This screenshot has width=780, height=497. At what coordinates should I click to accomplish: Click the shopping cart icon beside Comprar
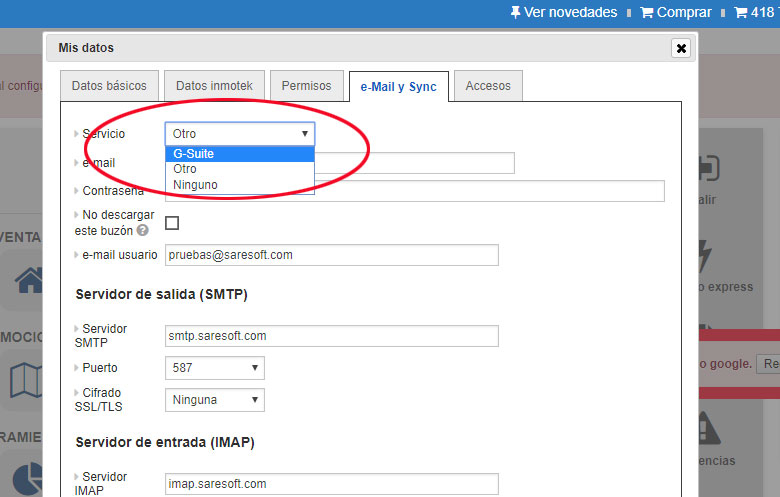point(647,12)
